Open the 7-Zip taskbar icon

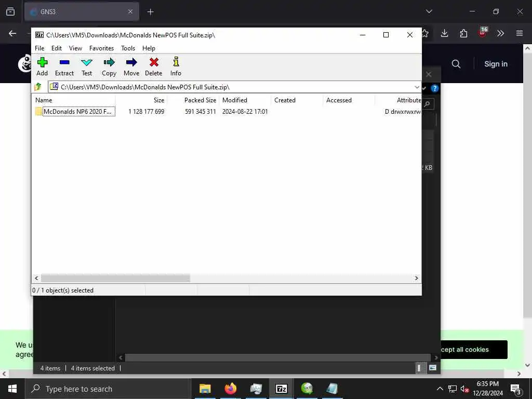pyautogui.click(x=281, y=389)
